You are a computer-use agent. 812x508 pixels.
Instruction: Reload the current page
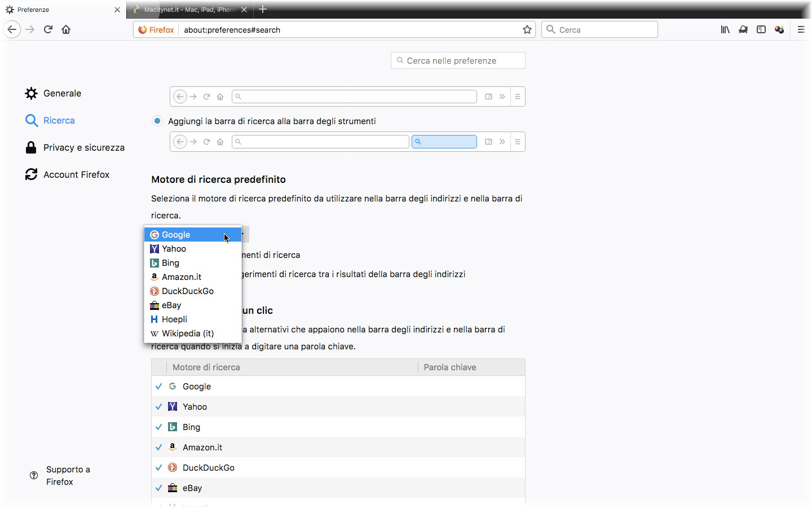(48, 29)
